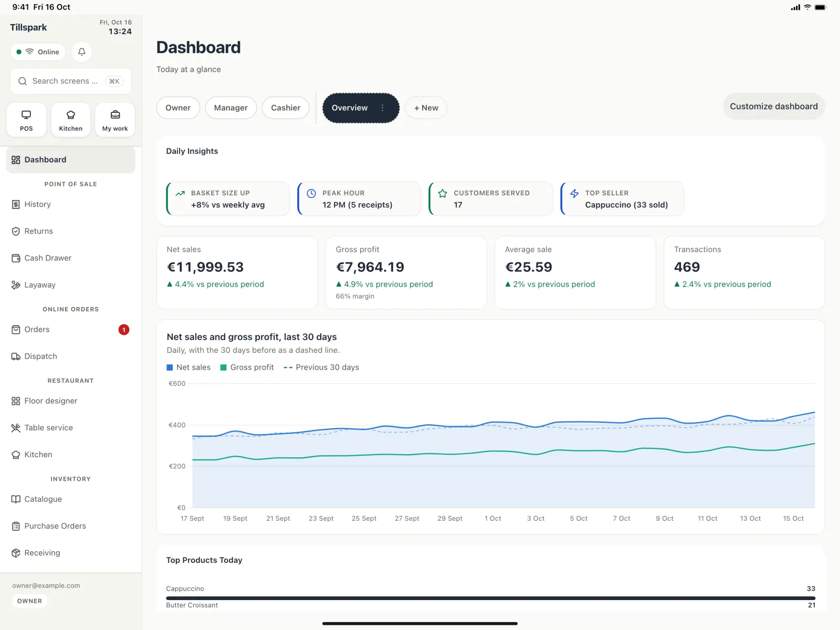Screen dimensions: 840x630
Task: Open History in the sidebar
Action: coord(71,204)
